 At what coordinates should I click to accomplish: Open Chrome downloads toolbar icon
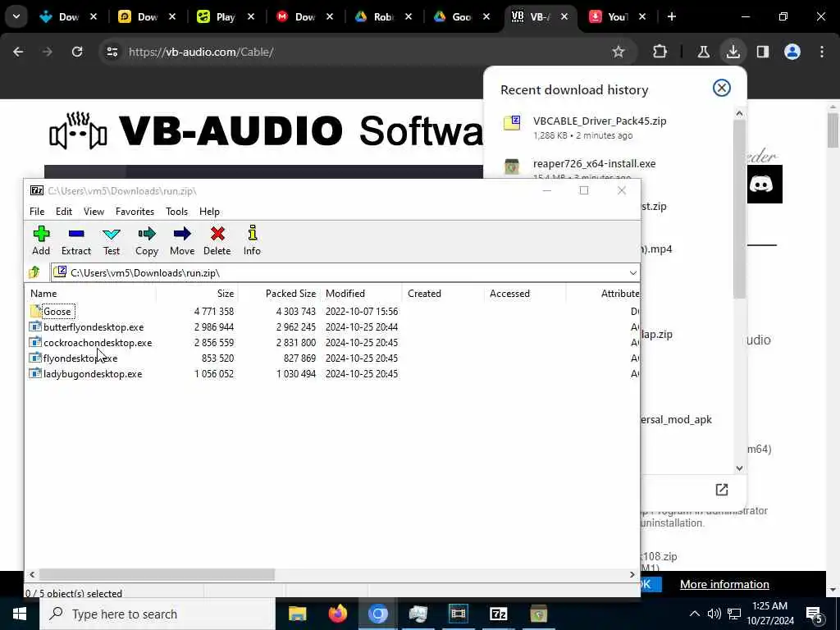tap(733, 52)
